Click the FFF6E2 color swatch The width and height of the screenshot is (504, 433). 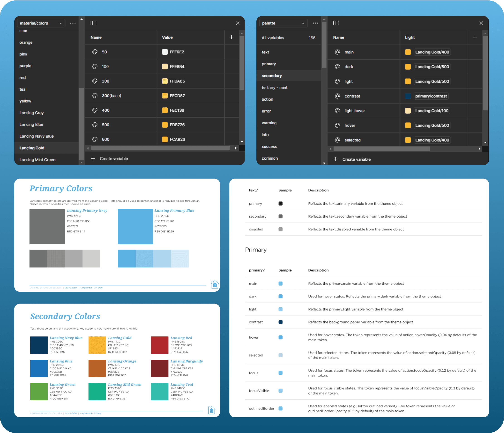point(165,52)
